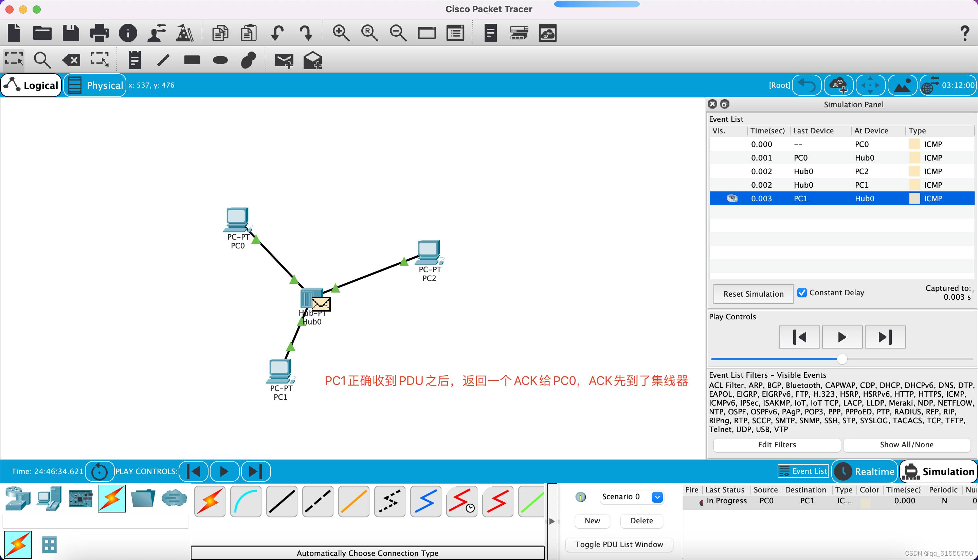Launch the Activity Wizard icon

pyautogui.click(x=157, y=33)
